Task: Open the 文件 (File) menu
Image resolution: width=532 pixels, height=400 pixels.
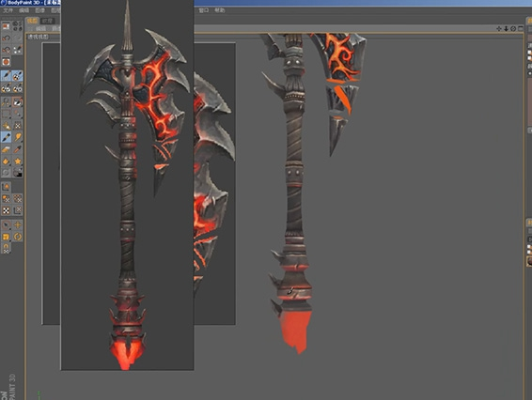Action: [x=8, y=10]
